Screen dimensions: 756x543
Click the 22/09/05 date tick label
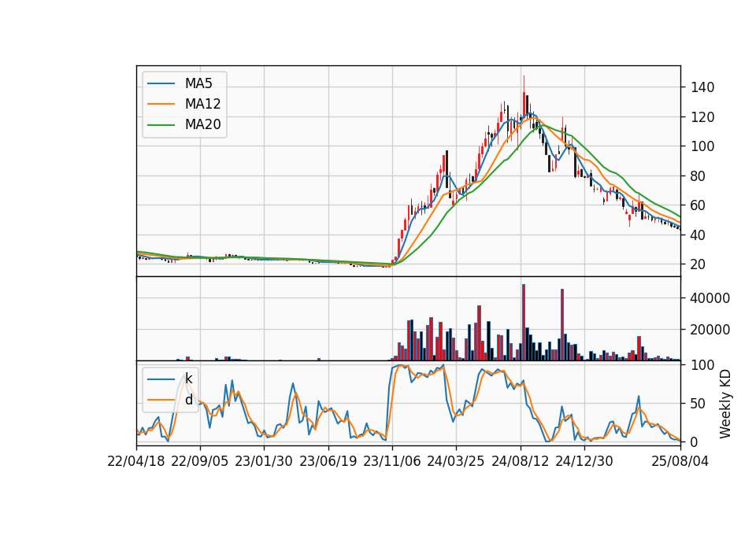point(199,461)
